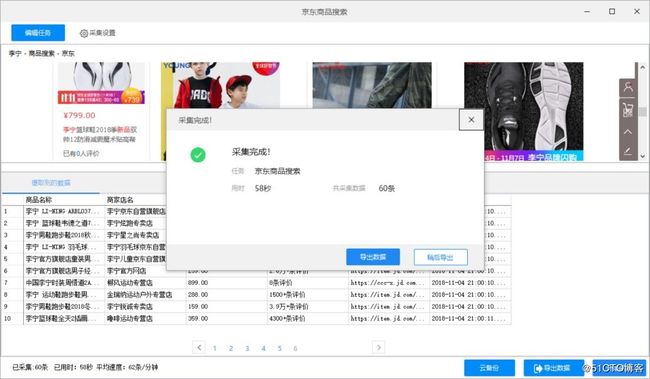Click row 4 李宁 LI-NING 羽毛球 cell
The width and height of the screenshot is (650, 379).
tap(63, 247)
